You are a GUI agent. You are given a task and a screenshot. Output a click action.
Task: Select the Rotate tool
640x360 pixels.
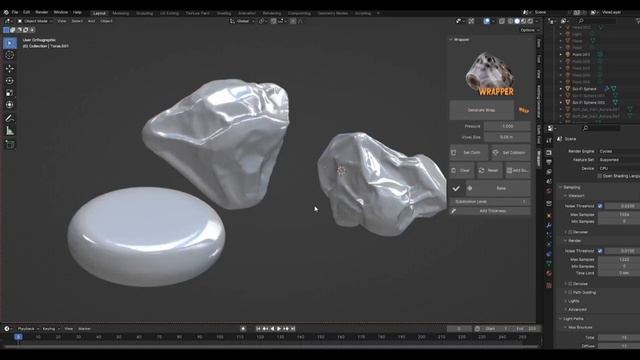click(10, 80)
